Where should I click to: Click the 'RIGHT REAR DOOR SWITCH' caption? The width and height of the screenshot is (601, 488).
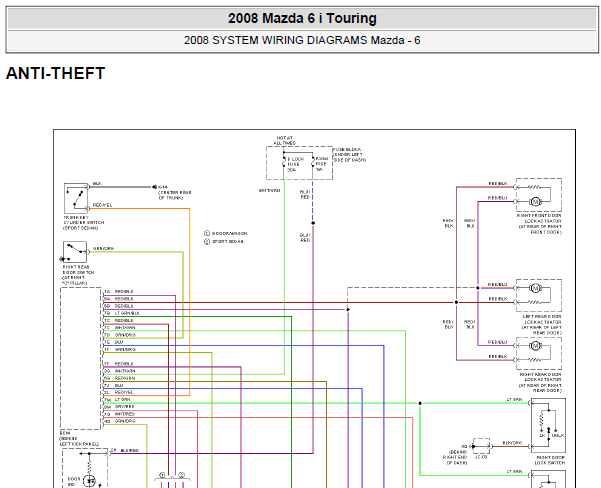78,275
